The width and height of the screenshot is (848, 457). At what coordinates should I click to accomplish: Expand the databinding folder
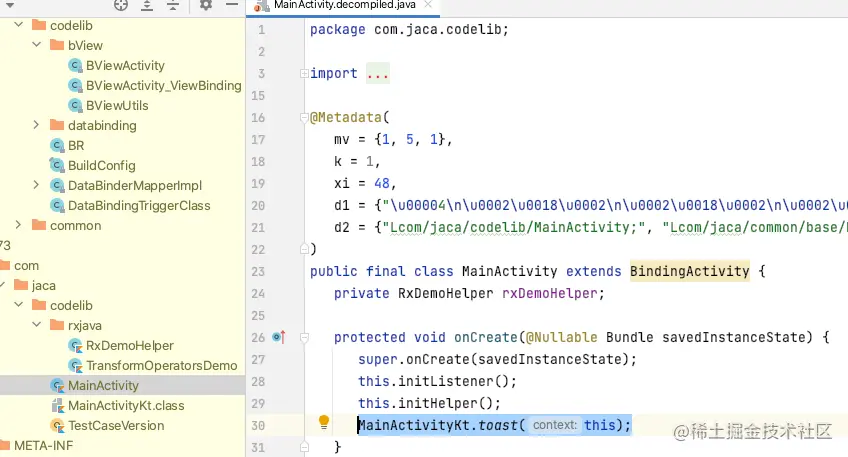point(36,125)
